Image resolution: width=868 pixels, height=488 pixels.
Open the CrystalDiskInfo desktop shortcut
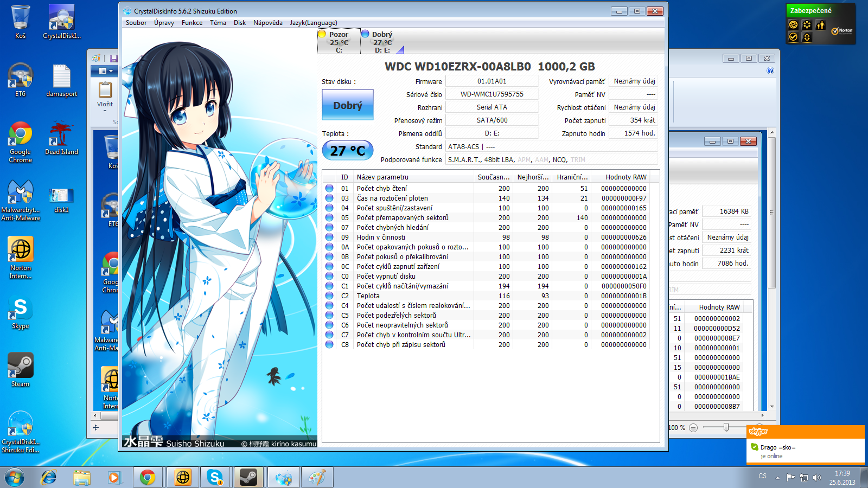tap(62, 22)
